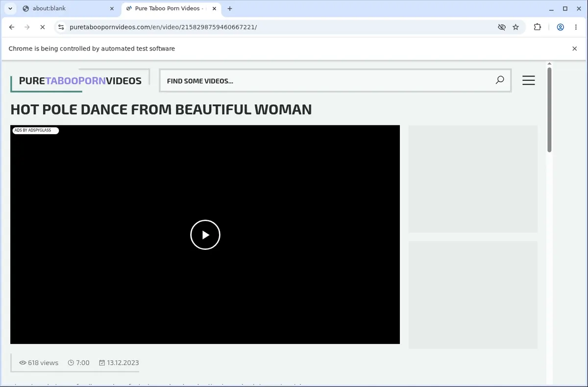Open the Chrome profile icon
The image size is (588, 387).
tap(560, 27)
